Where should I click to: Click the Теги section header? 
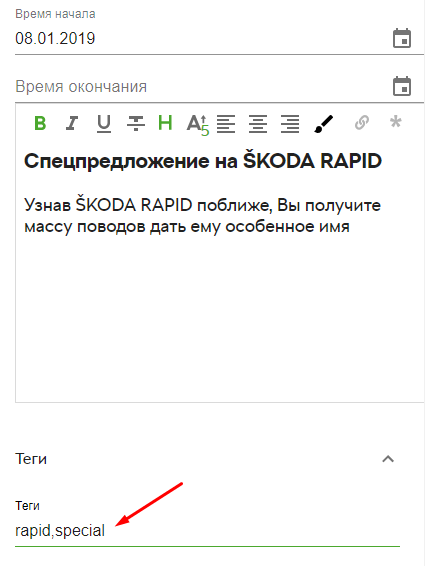206,459
